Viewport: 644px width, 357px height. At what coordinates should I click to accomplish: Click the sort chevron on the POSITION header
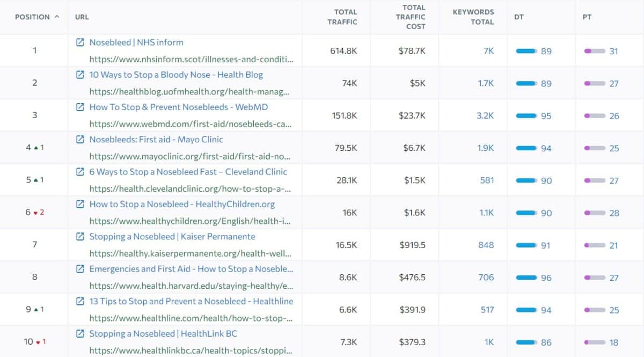click(57, 17)
